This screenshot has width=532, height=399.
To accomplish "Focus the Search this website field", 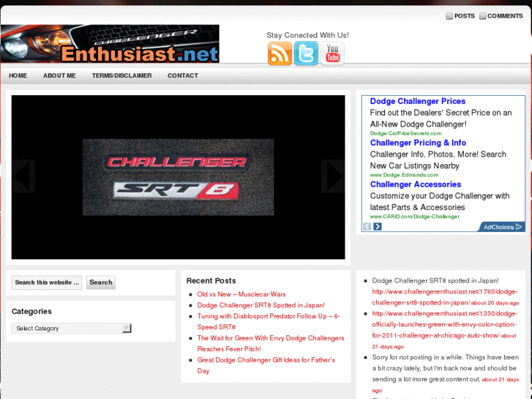I will (x=47, y=283).
